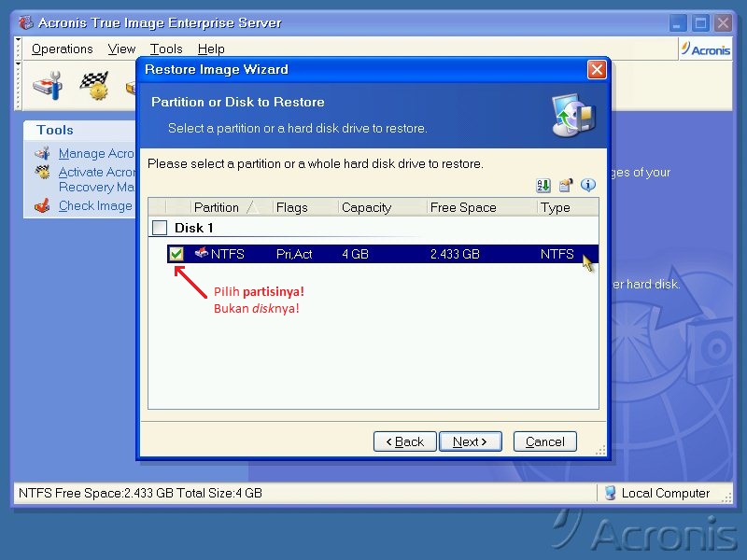The height and width of the screenshot is (560, 747).
Task: Click the NTFS partition name
Action: pyautogui.click(x=227, y=254)
